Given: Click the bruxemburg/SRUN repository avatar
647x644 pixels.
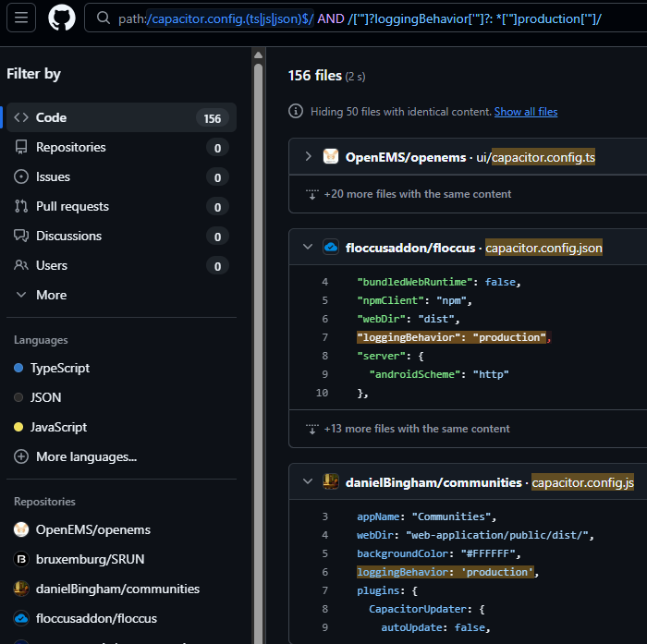Looking at the screenshot, I should pos(21,559).
